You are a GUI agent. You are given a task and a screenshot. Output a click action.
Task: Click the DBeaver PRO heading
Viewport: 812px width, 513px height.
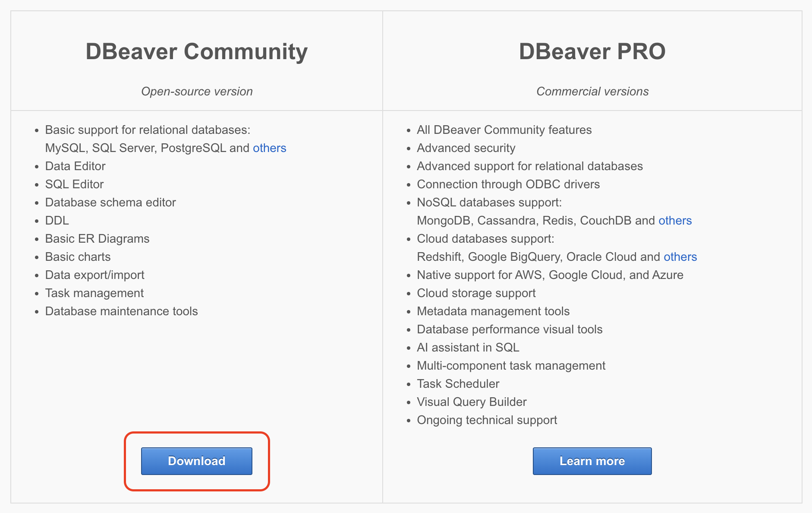point(592,52)
